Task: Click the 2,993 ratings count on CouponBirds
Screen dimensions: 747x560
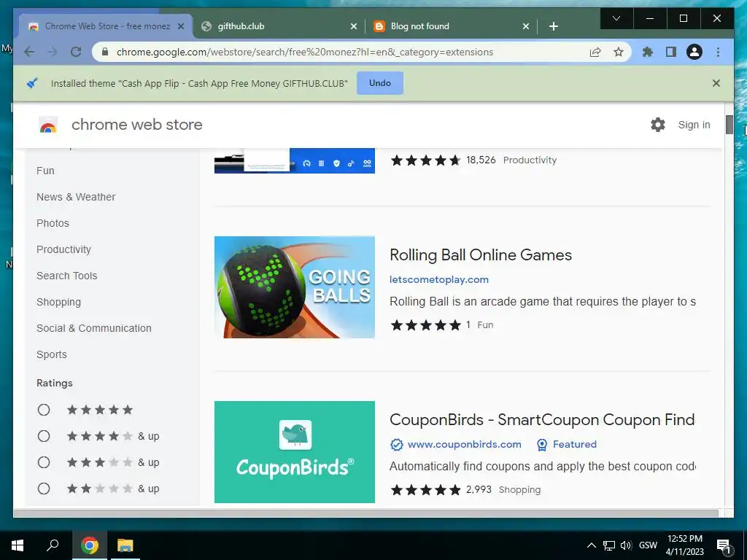Action: point(479,489)
